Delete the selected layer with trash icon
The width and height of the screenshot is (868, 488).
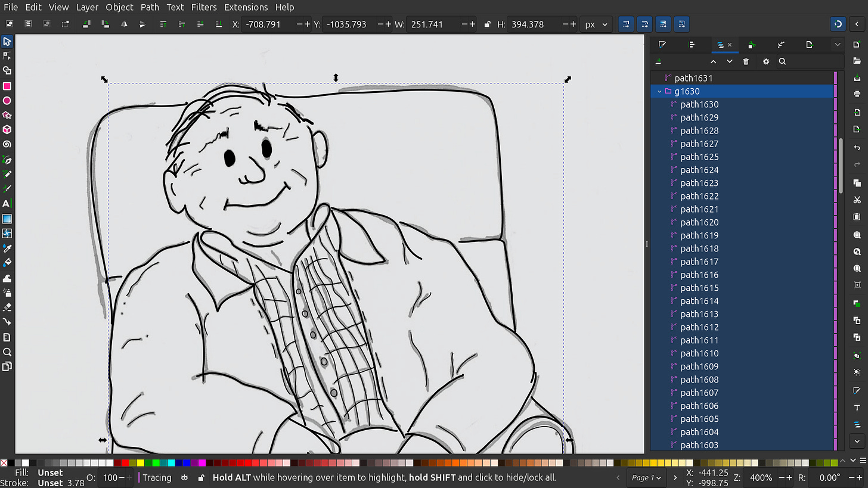[x=746, y=61]
